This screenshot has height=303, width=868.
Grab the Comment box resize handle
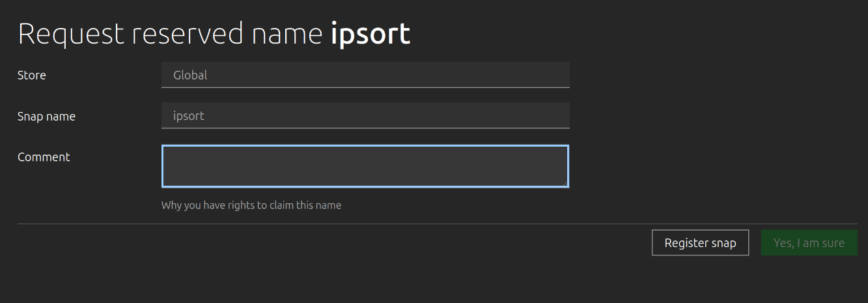coord(565,183)
